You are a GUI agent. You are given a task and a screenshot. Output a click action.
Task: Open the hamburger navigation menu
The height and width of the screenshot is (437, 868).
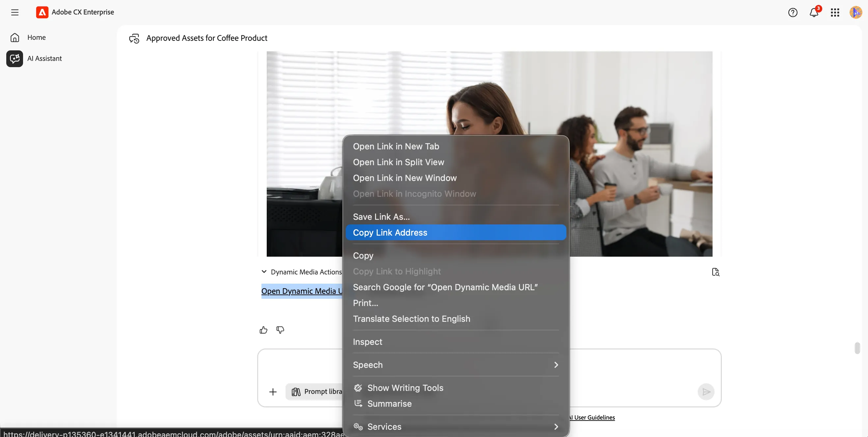pyautogui.click(x=15, y=13)
